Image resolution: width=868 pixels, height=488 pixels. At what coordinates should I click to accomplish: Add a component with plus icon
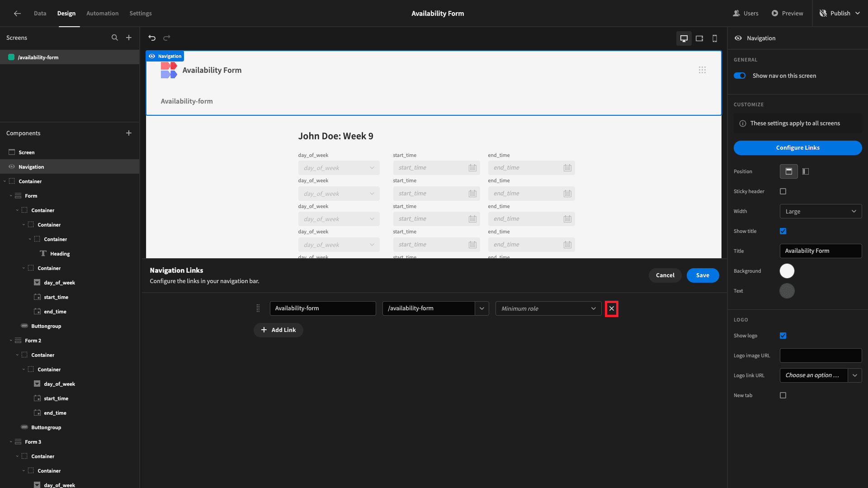[129, 133]
